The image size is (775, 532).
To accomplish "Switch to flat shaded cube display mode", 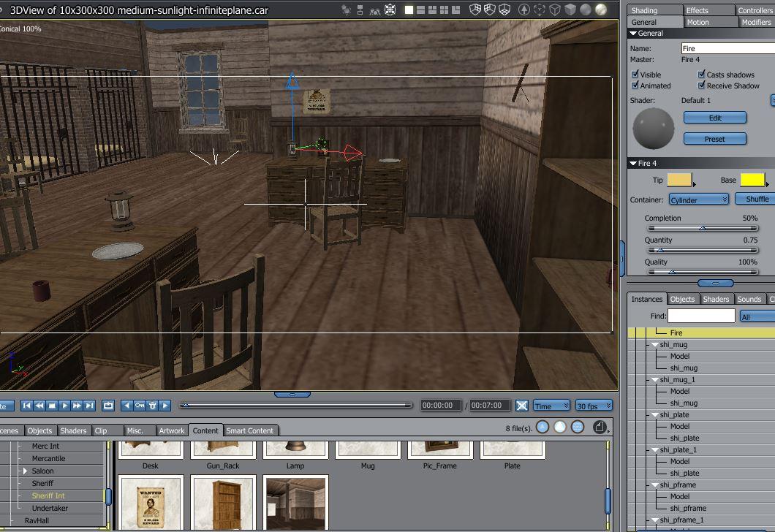I will click(570, 10).
